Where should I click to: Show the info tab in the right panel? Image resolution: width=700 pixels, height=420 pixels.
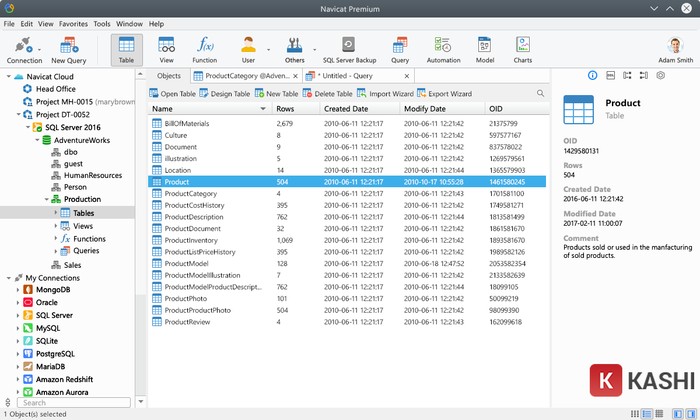pyautogui.click(x=592, y=76)
